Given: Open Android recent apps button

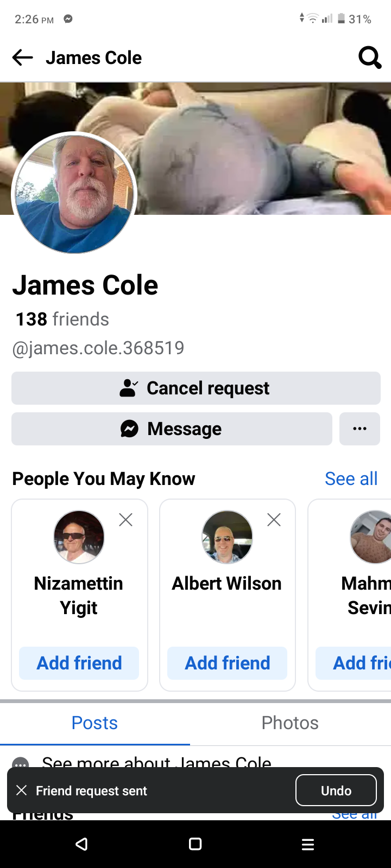Looking at the screenshot, I should point(308,844).
